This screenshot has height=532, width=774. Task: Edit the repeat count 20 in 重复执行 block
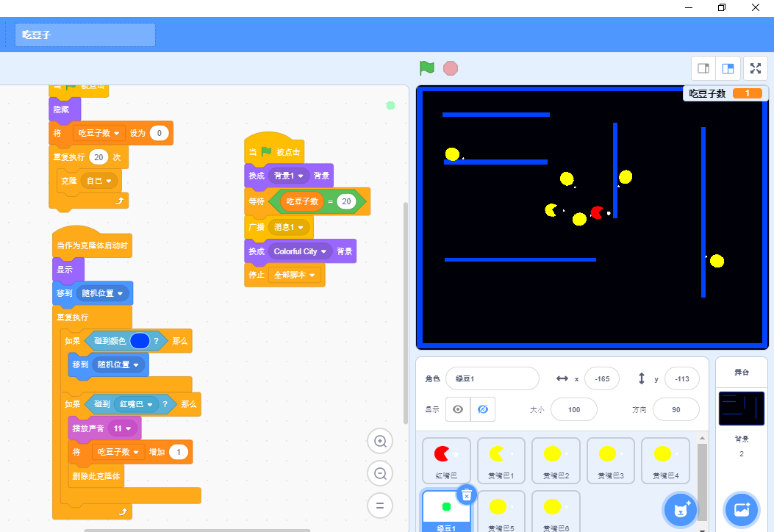[x=98, y=157]
